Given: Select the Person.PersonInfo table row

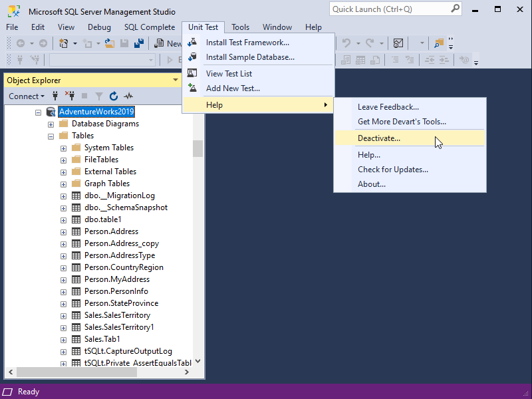Looking at the screenshot, I should point(116,291).
